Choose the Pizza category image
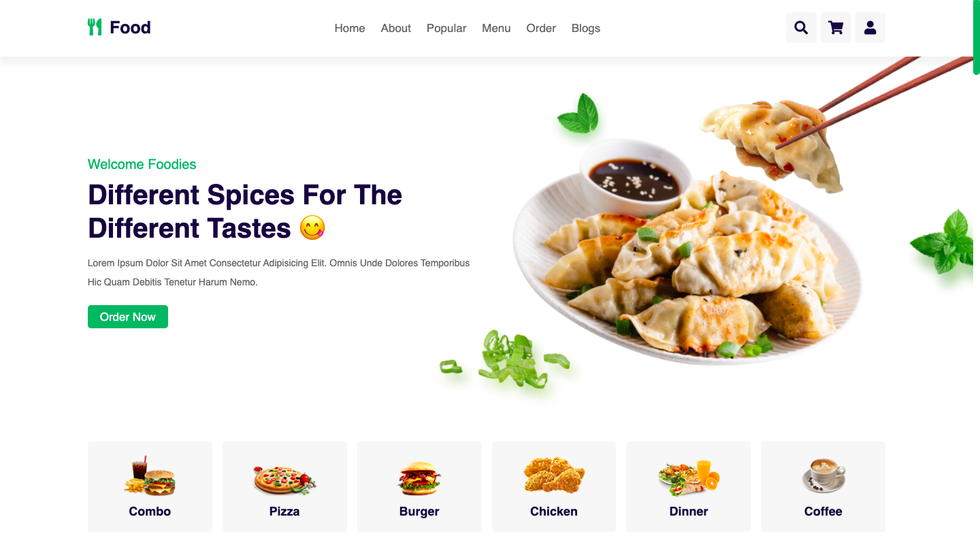This screenshot has width=980, height=536. click(x=284, y=479)
